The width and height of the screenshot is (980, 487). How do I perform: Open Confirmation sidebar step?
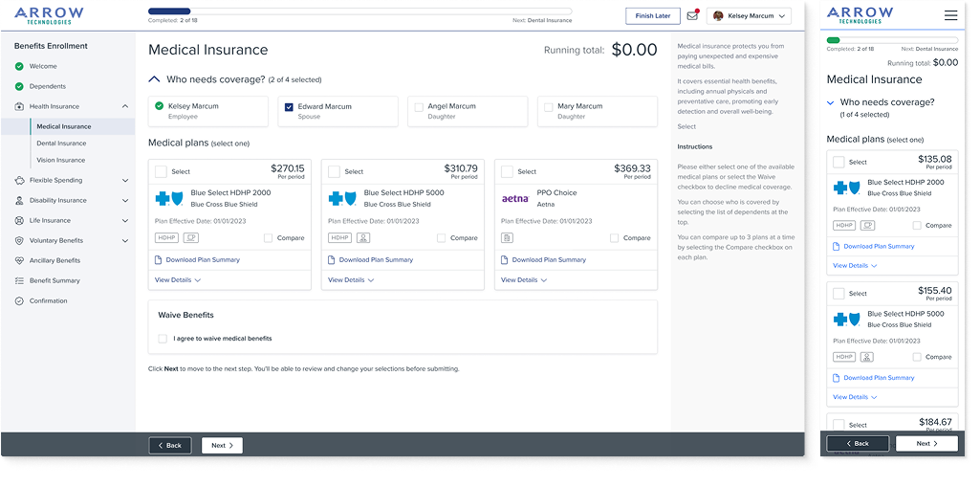48,300
